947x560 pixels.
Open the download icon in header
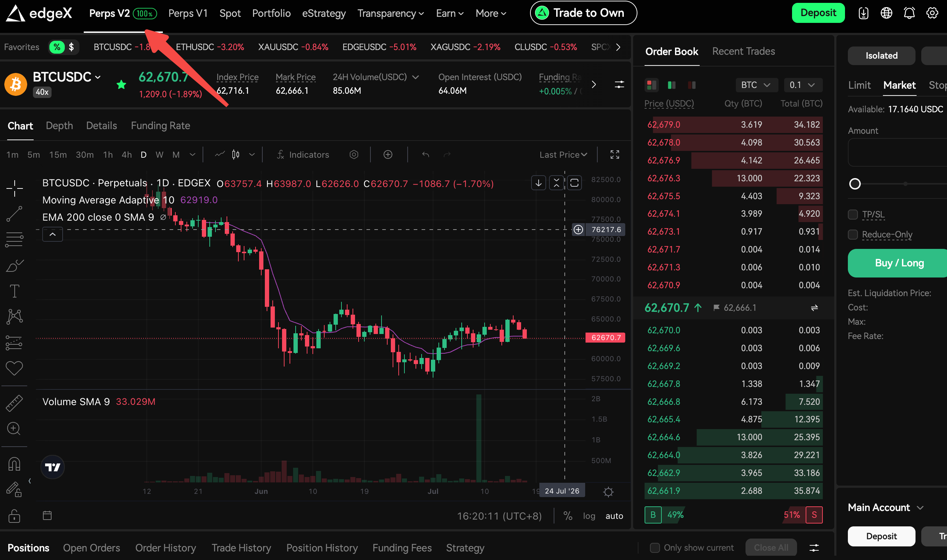click(863, 13)
